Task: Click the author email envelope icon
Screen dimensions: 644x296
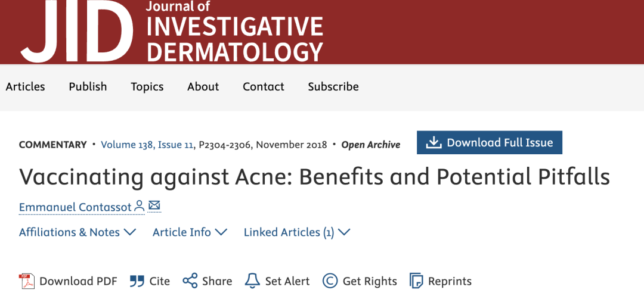Action: coord(154,206)
